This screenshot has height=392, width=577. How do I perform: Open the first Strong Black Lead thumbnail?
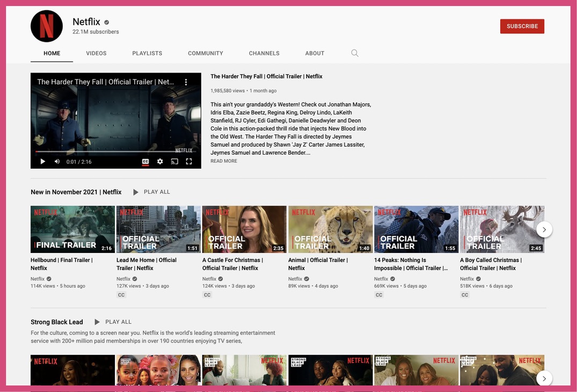point(72,370)
